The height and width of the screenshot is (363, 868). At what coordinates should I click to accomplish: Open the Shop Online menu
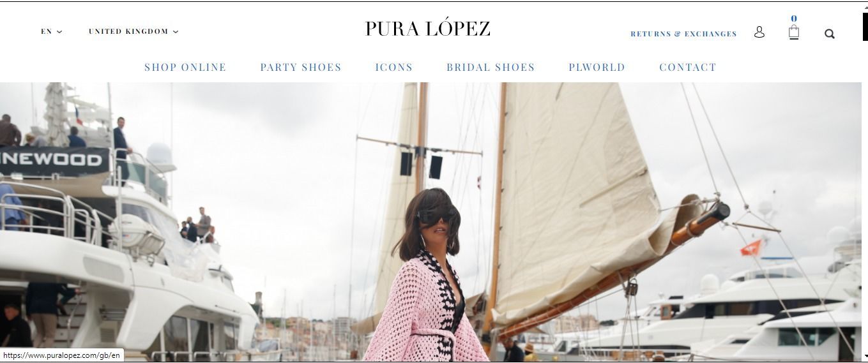coord(185,67)
